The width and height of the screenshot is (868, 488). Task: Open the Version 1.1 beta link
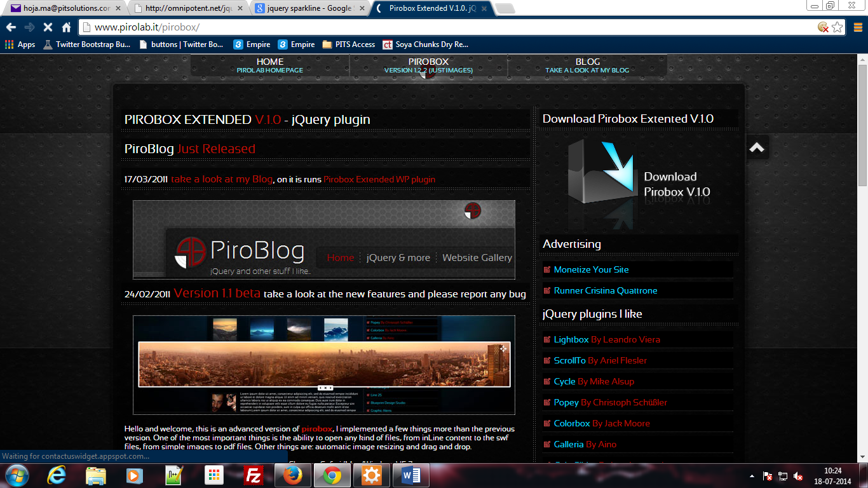(217, 294)
